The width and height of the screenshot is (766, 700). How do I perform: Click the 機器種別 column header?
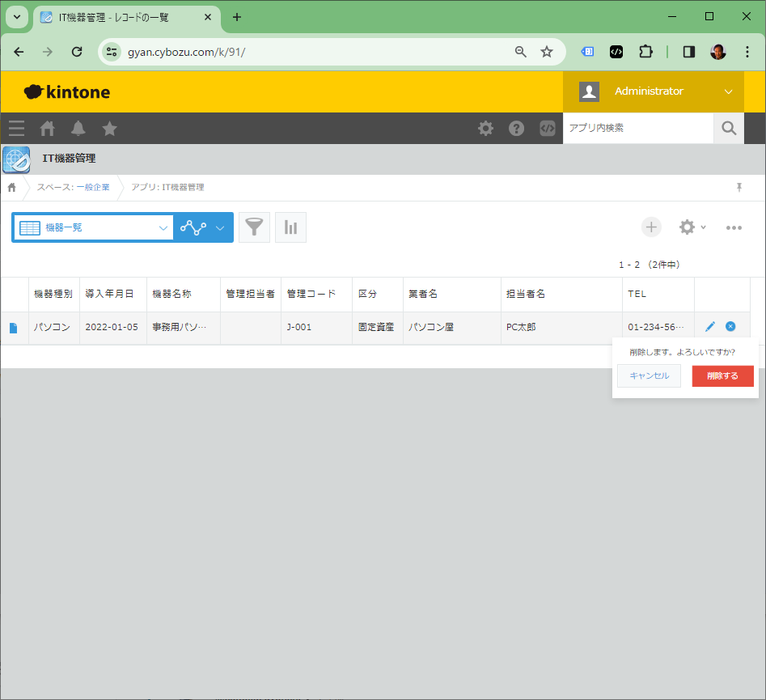click(53, 294)
